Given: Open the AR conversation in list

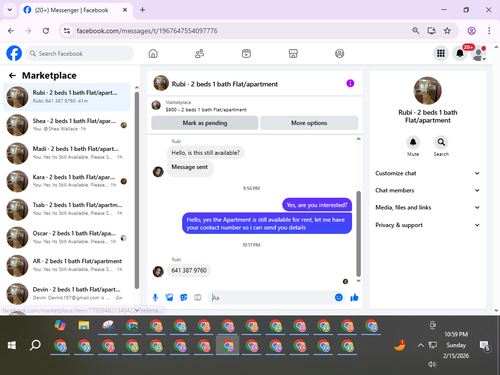Looking at the screenshot, I should [x=67, y=266].
